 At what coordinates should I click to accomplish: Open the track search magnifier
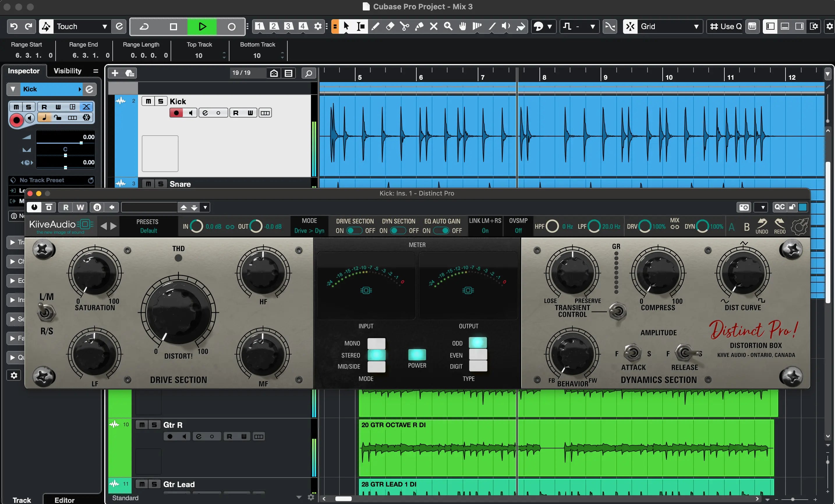(x=308, y=73)
